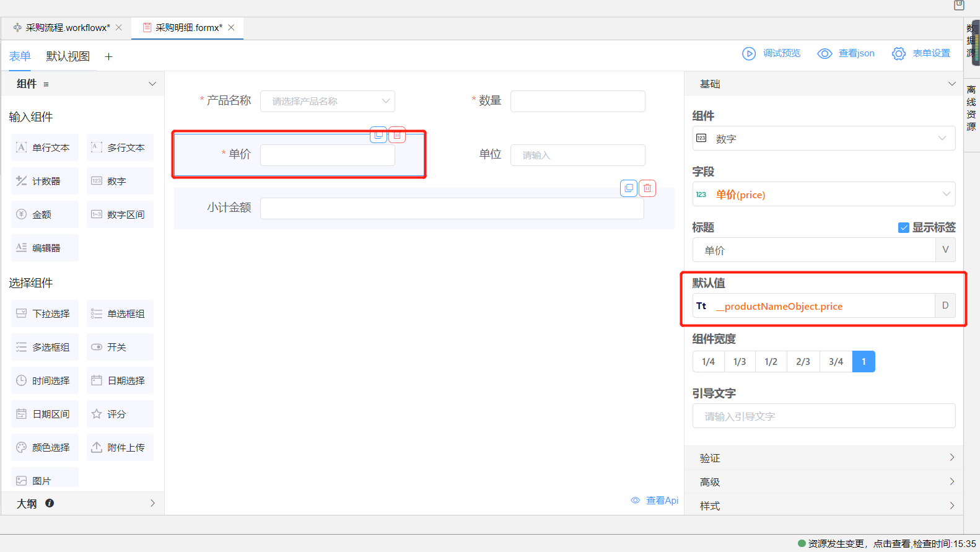Click 调试预览 button

click(772, 53)
